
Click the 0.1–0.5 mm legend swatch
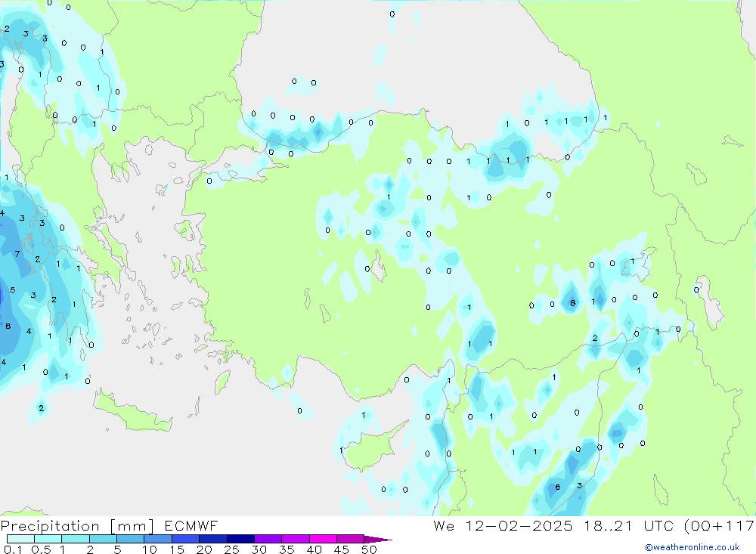click(x=20, y=539)
